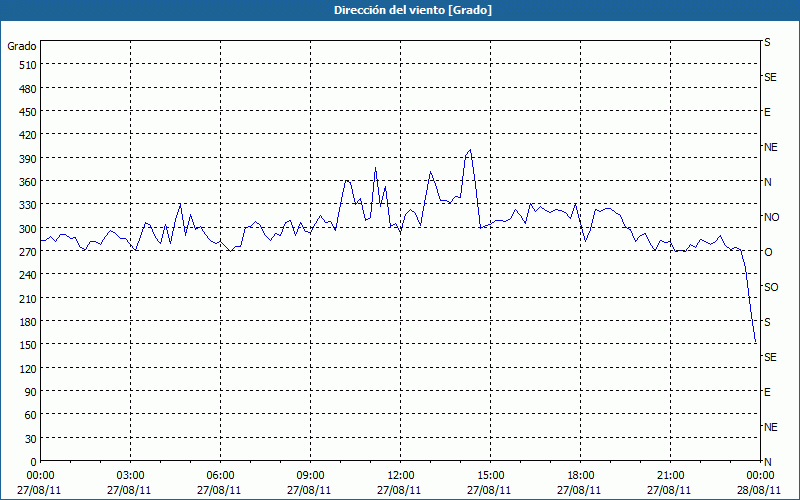Select the 18:00 time axis label

pyautogui.click(x=581, y=476)
